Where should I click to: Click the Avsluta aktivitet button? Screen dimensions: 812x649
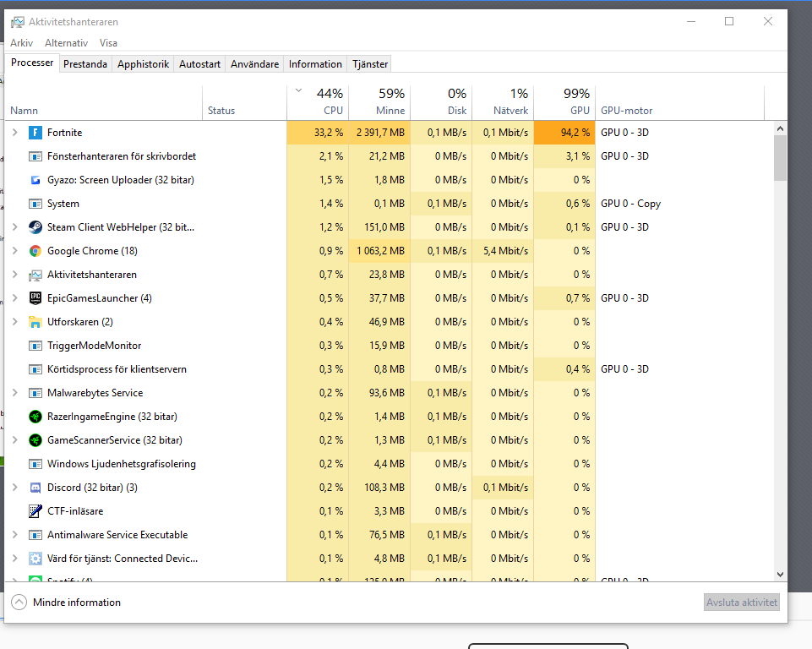click(x=742, y=603)
